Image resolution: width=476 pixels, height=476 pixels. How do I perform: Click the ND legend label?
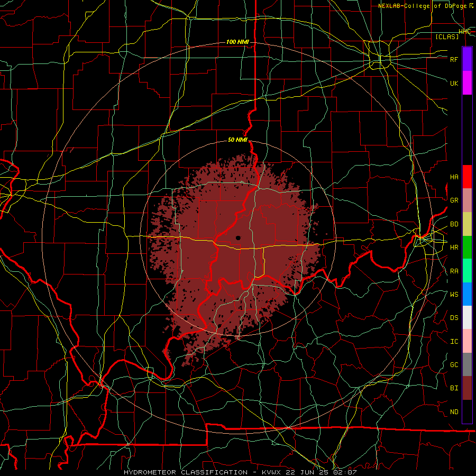[x=454, y=412]
